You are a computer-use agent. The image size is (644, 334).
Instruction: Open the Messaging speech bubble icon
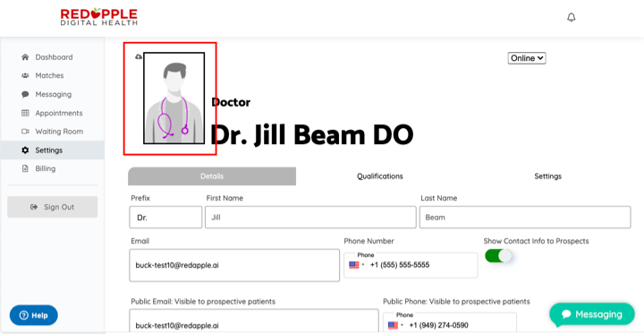(x=25, y=94)
